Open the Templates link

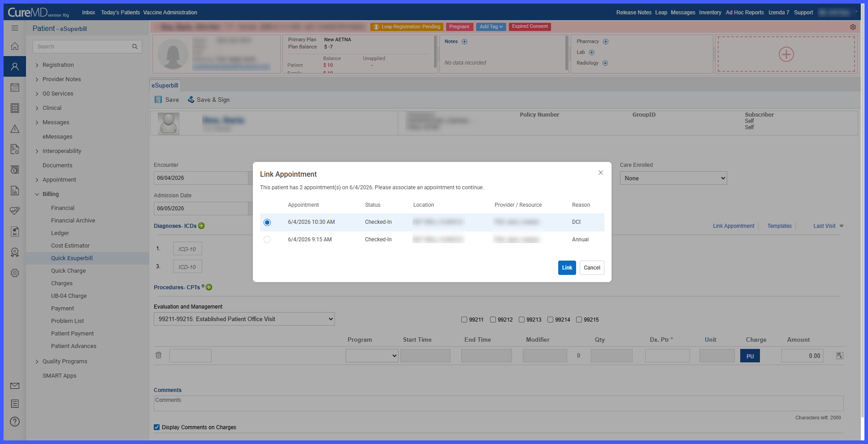click(x=779, y=226)
